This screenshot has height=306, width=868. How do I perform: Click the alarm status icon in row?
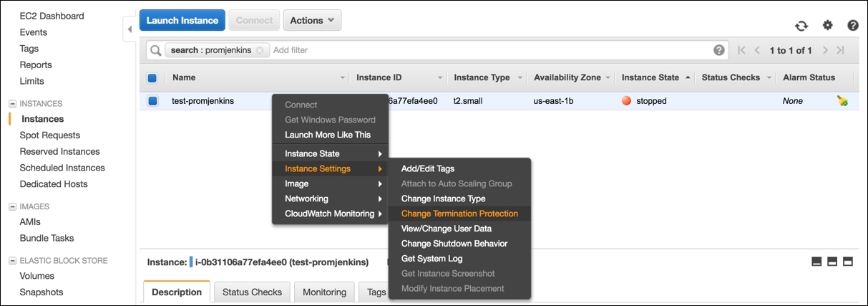[842, 101]
